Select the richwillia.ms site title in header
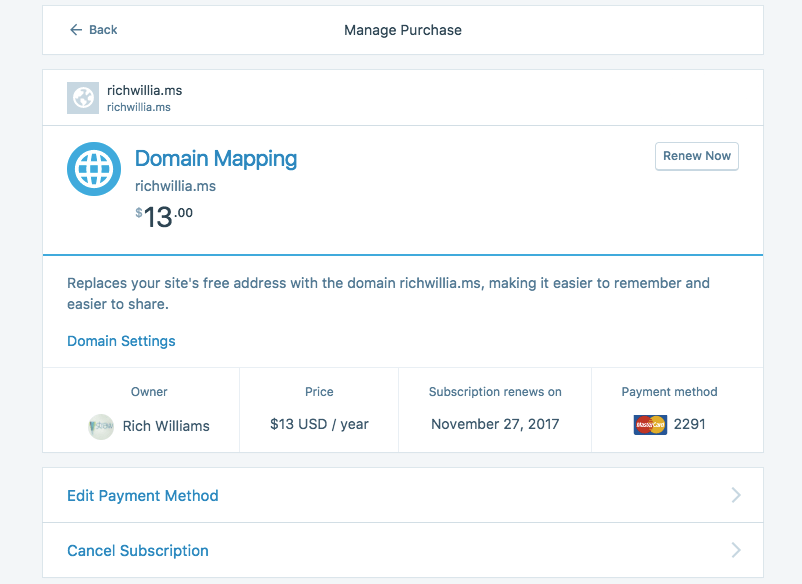The image size is (802, 584). point(144,90)
